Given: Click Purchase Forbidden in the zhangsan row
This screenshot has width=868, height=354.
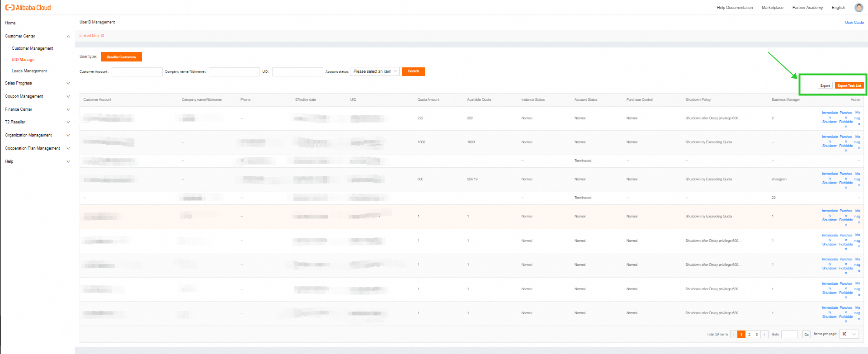Looking at the screenshot, I should coord(846,180).
